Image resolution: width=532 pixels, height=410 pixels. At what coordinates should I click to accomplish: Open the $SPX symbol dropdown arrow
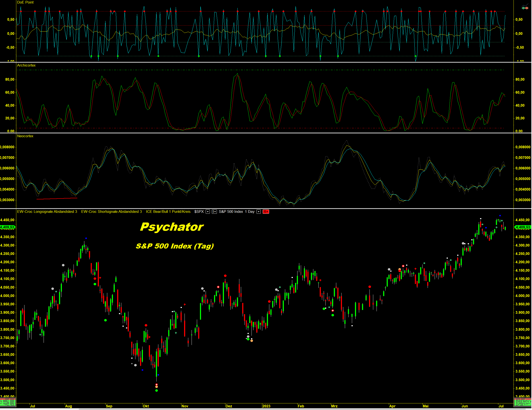pos(208,211)
